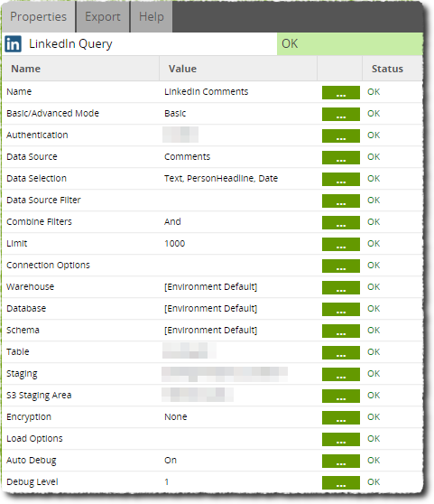This screenshot has width=434, height=504.
Task: Select the 'LinkedIn Comments' name value
Action: click(x=206, y=91)
